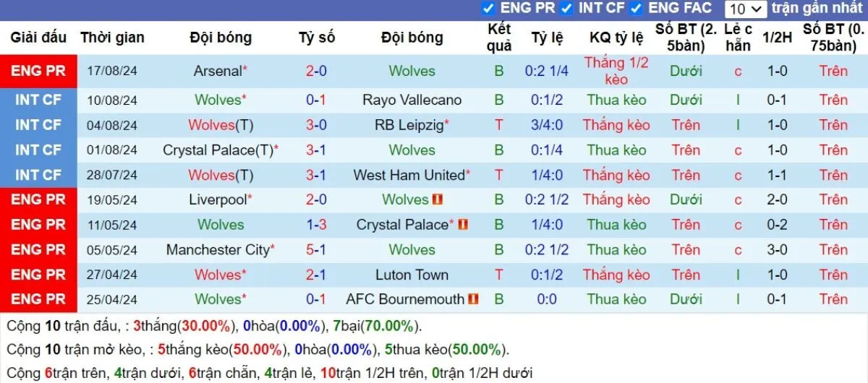Open the recent matches count dropdown
Screen dimensions: 868x383
click(746, 9)
